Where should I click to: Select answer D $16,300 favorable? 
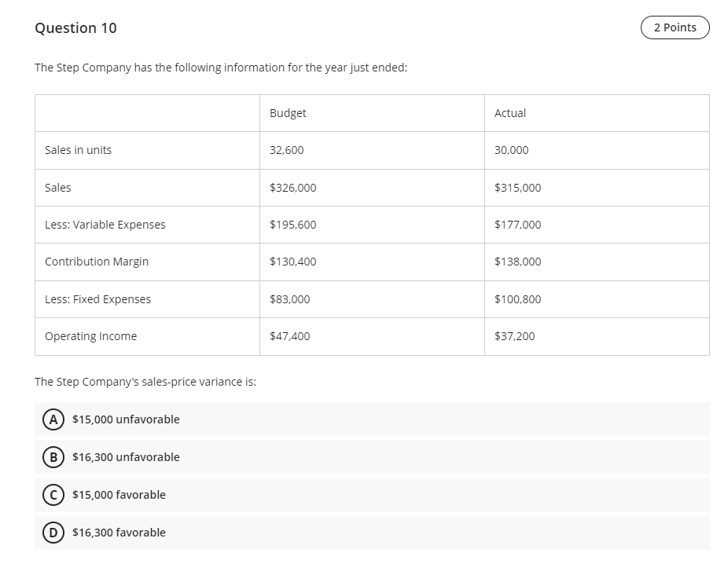(372, 533)
